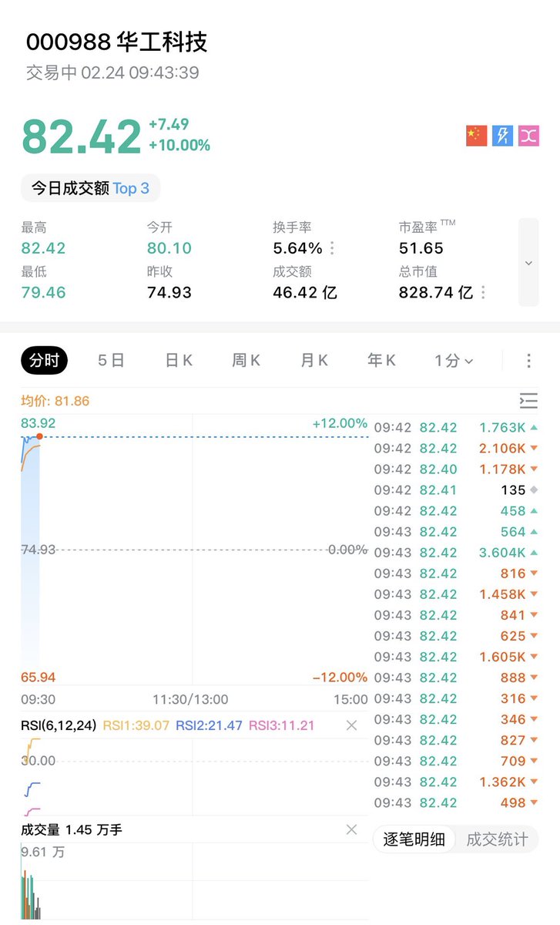This screenshot has width=560, height=925.
Task: Open turnover rate more options dots
Action: coord(332,248)
